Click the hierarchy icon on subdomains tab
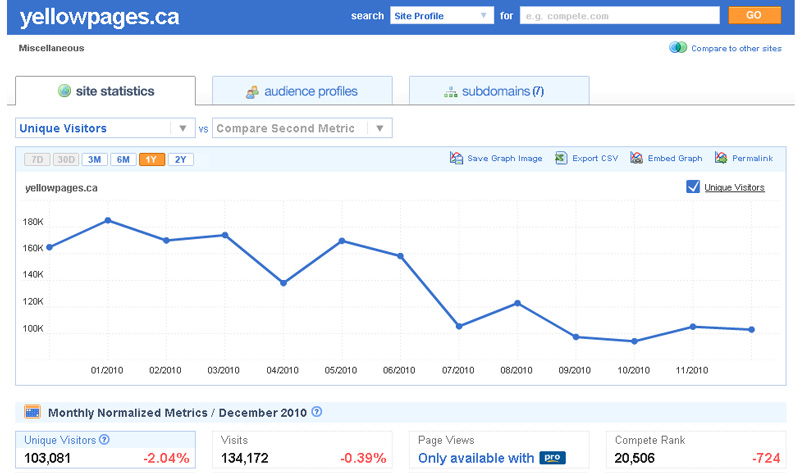The width and height of the screenshot is (800, 473). (x=451, y=92)
